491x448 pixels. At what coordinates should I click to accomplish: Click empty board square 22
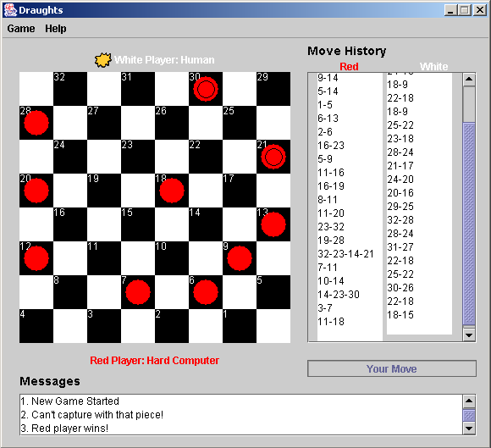click(206, 157)
